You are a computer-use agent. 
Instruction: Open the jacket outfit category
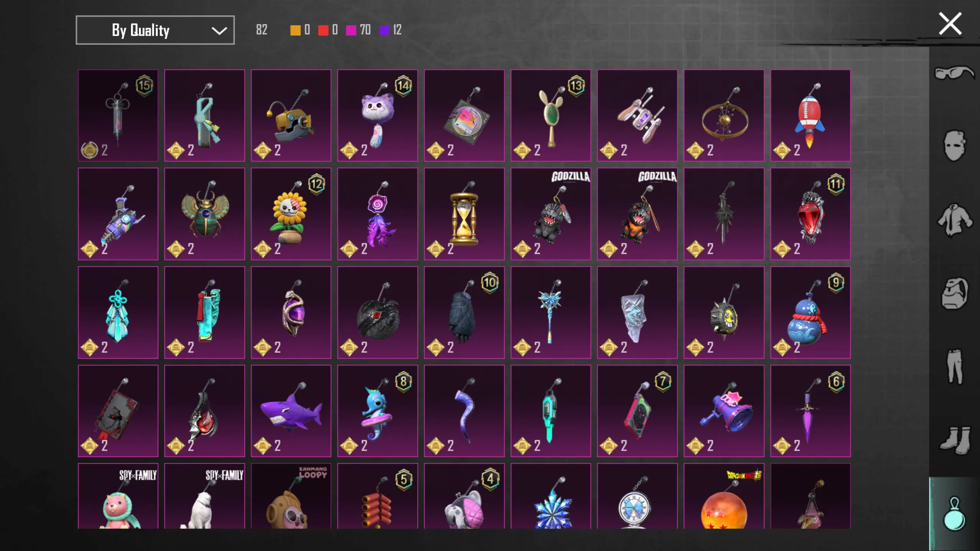[954, 219]
